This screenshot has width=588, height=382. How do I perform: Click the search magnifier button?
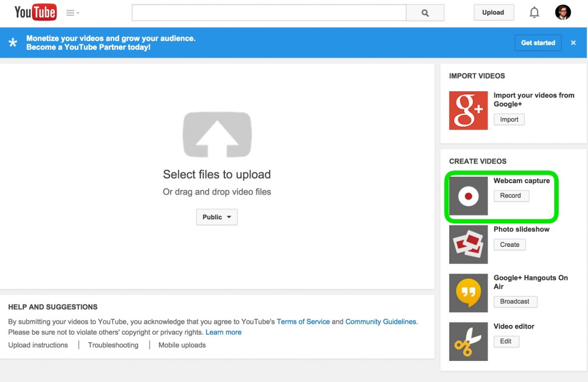click(x=425, y=13)
